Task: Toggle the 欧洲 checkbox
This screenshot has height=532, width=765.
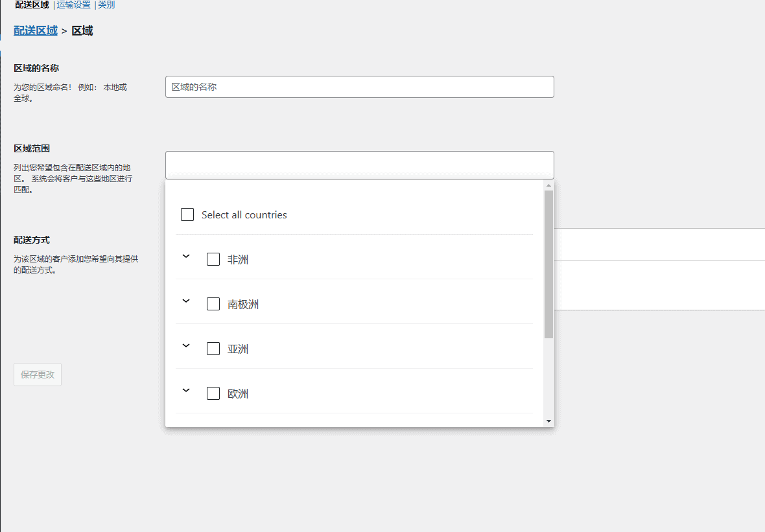Action: click(x=213, y=393)
